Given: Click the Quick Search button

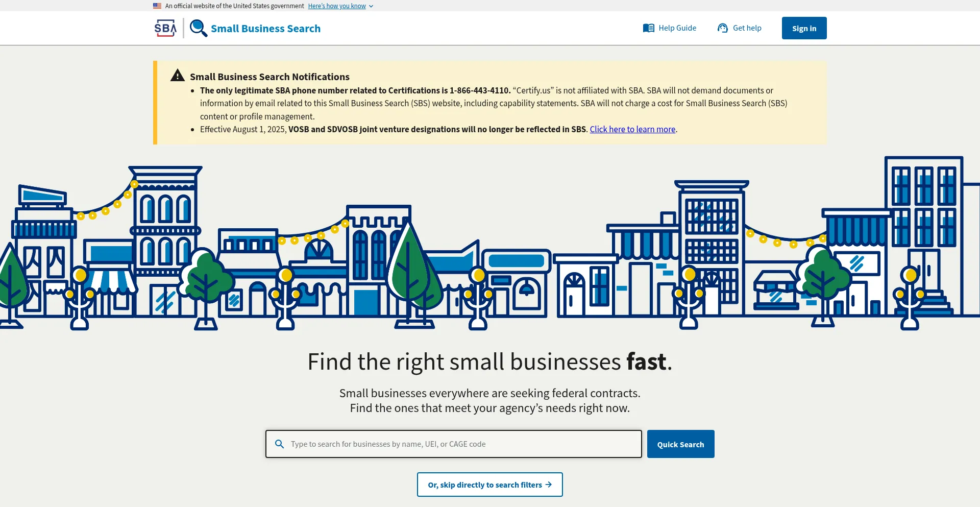Looking at the screenshot, I should point(681,444).
